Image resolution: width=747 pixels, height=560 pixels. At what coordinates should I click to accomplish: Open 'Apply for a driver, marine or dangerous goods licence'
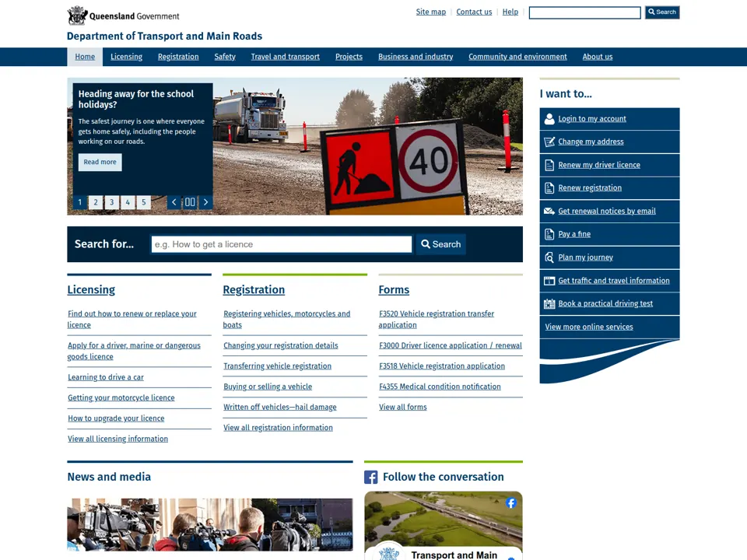134,351
